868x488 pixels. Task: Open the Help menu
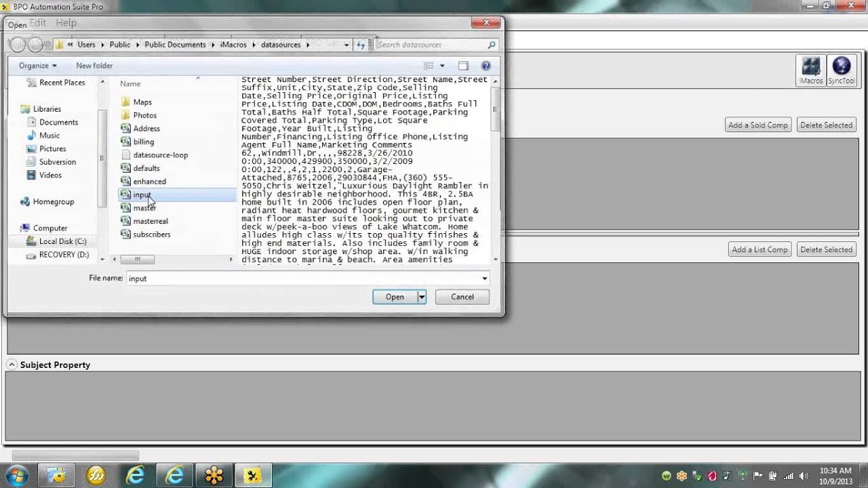[66, 22]
